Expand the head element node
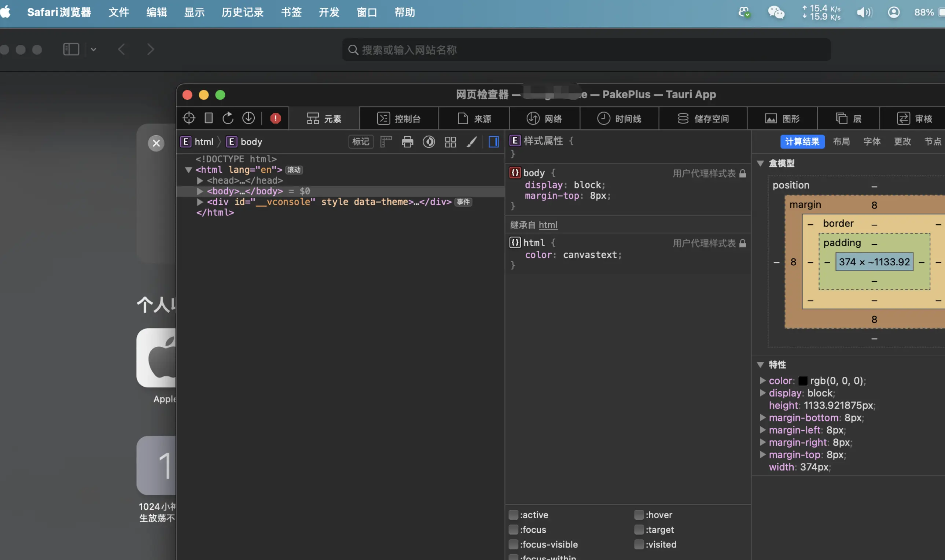945x560 pixels. tap(200, 181)
